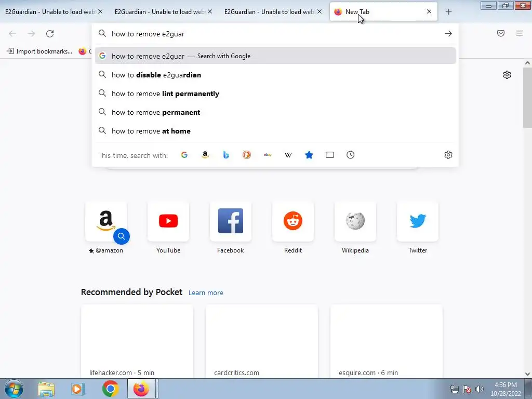Viewport: 532px width, 399px height.
Task: Switch to the second E2Guardian tab
Action: click(159, 12)
